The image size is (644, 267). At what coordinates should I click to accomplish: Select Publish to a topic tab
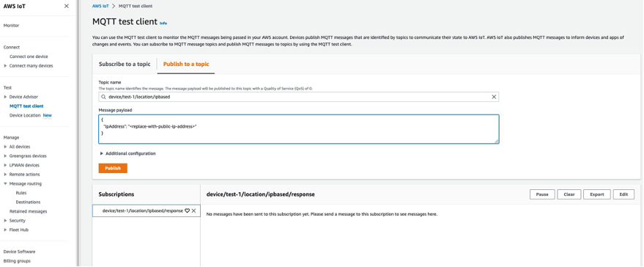click(186, 64)
